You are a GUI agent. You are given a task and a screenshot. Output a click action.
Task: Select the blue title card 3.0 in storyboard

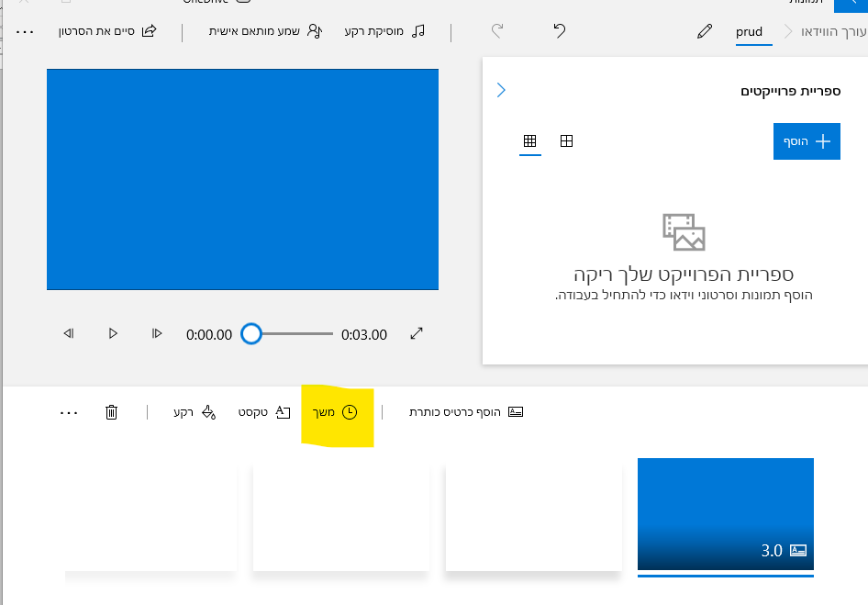pyautogui.click(x=726, y=514)
